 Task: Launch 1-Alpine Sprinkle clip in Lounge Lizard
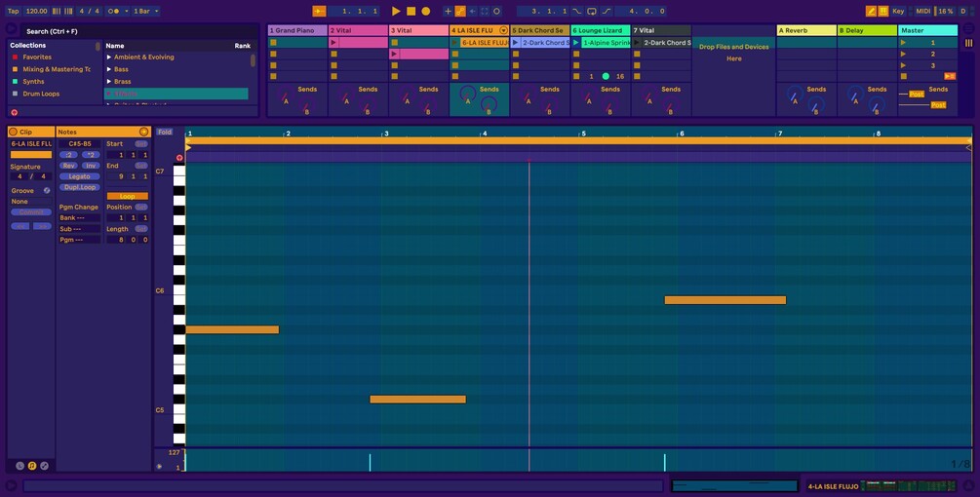(576, 43)
